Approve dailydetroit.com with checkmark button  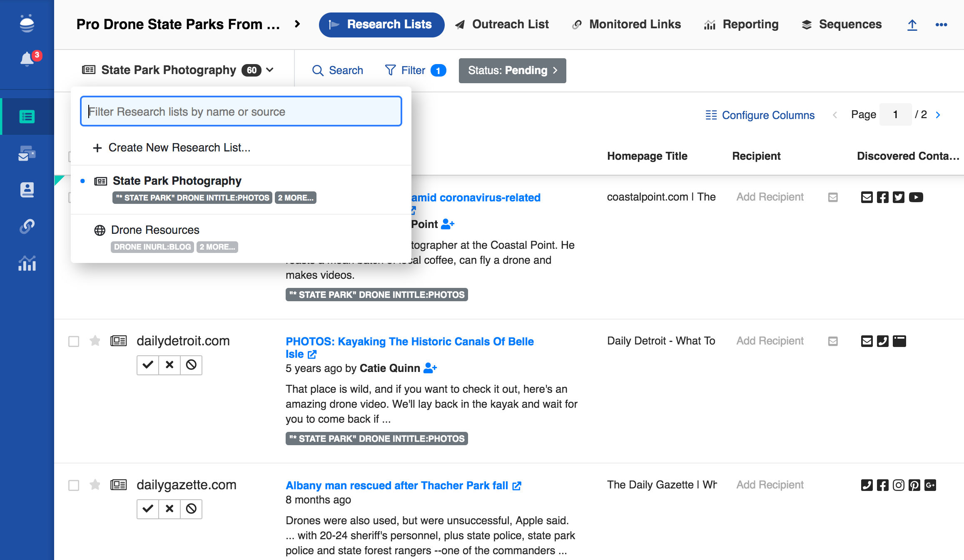[148, 365]
